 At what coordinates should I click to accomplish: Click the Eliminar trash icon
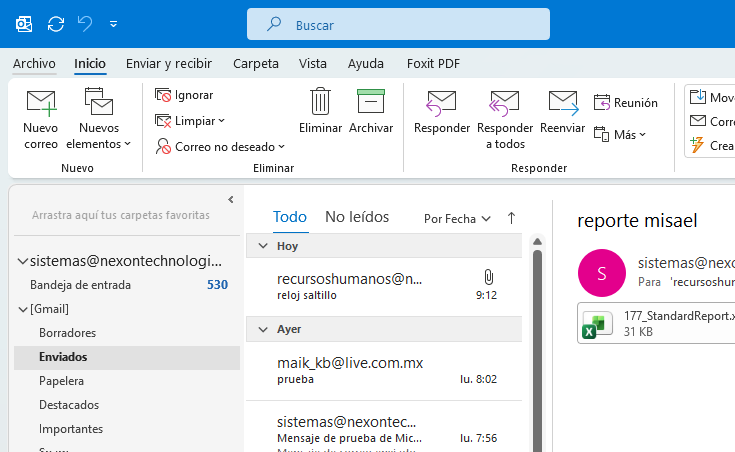[x=321, y=101]
